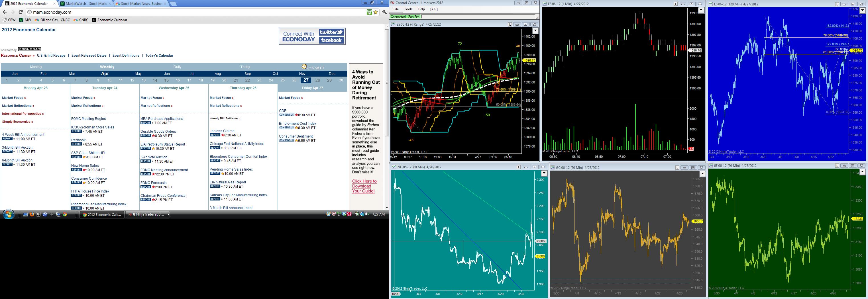Open Help menu in Control Center
Screen dimensions: 868x299
pyautogui.click(x=421, y=9)
